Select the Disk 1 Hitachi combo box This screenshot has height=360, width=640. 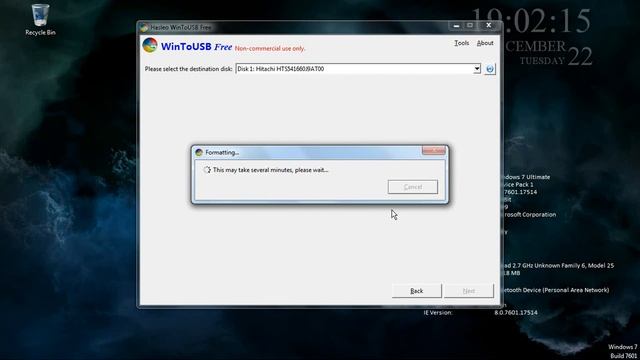(x=358, y=69)
